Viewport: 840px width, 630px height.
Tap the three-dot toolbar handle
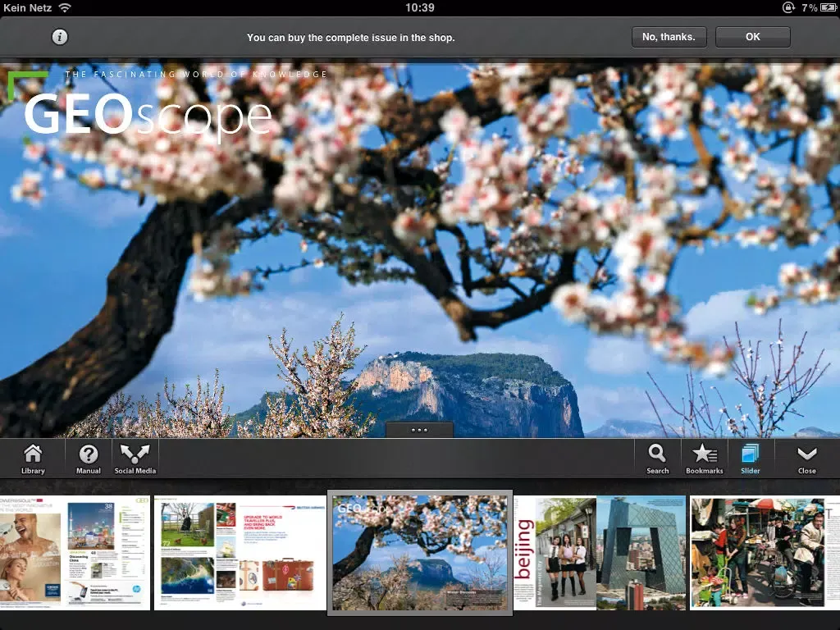(419, 430)
